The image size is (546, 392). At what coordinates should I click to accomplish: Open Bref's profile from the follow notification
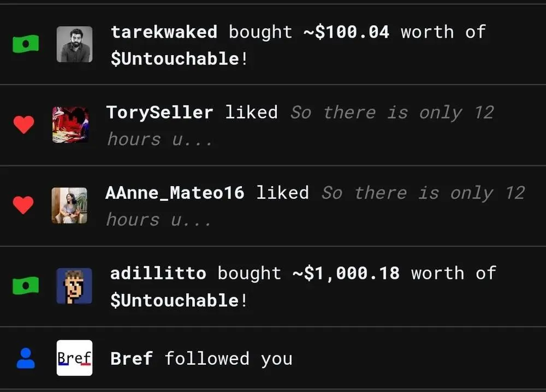[x=131, y=358]
